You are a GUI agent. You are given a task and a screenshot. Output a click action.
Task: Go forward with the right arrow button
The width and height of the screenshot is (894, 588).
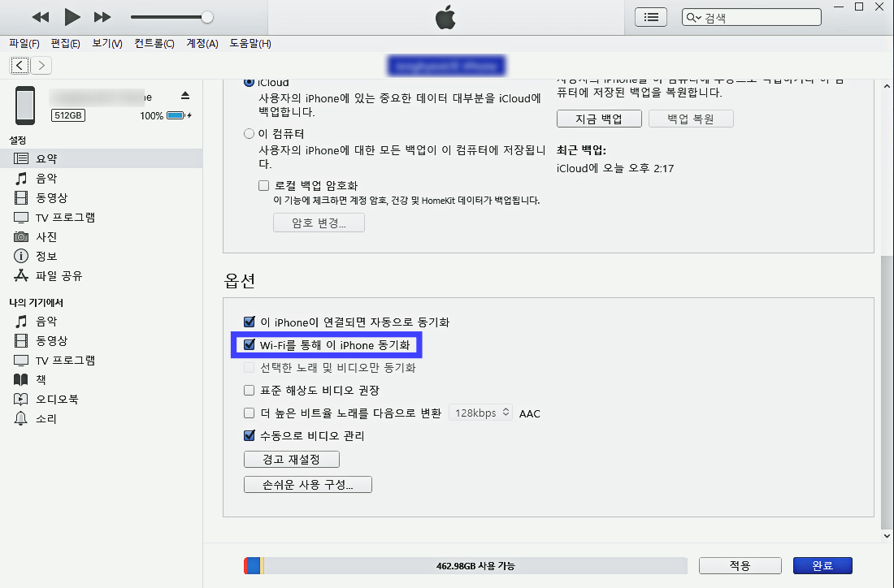41,66
